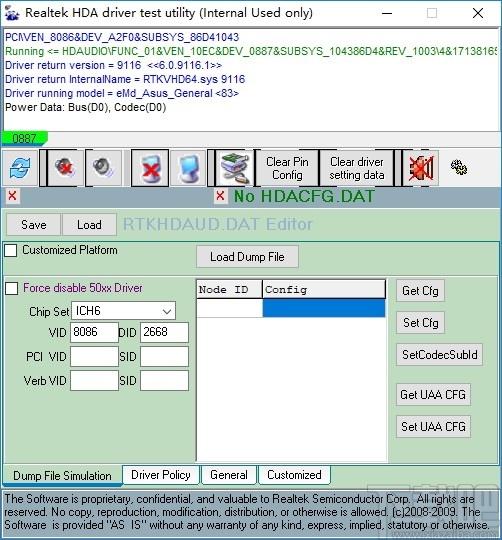This screenshot has height=540, width=502.
Task: Click the small red X at left of status bar
Action: [12, 196]
